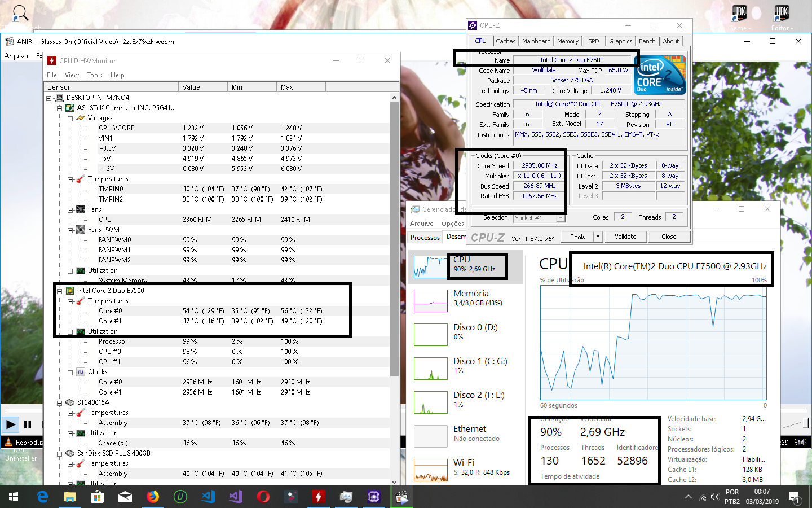Switch to Task Manager taskbar icon

(x=346, y=497)
